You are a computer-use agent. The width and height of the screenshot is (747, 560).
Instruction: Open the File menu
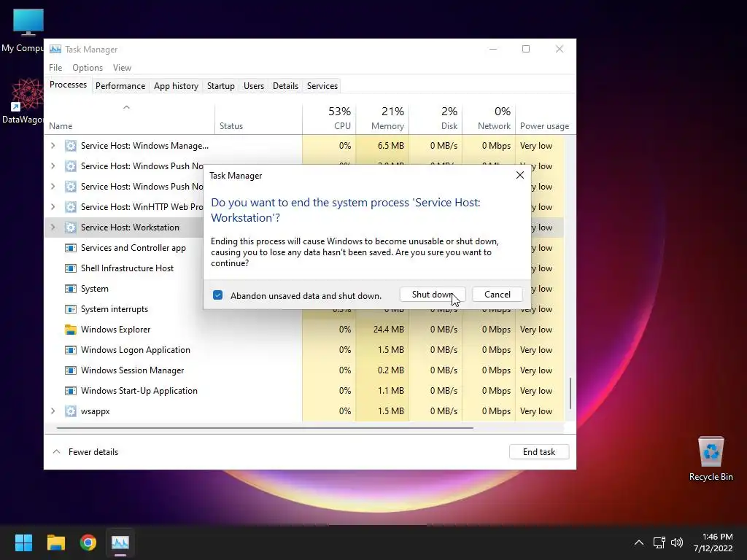[x=55, y=68]
